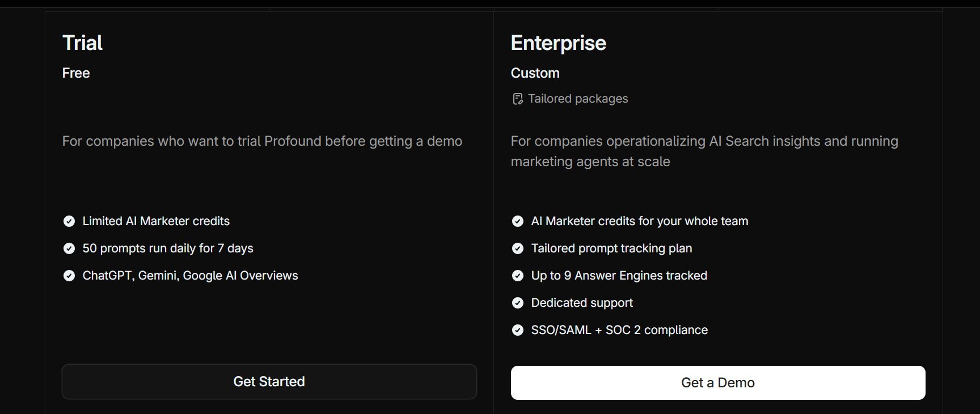
Task: Click checkmark beside Tailored prompt tracking plan
Action: click(518, 248)
